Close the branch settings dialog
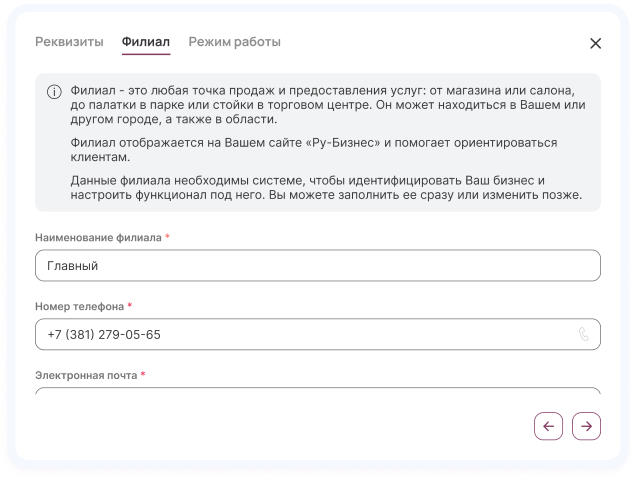This screenshot has height=480, width=636. click(x=596, y=43)
